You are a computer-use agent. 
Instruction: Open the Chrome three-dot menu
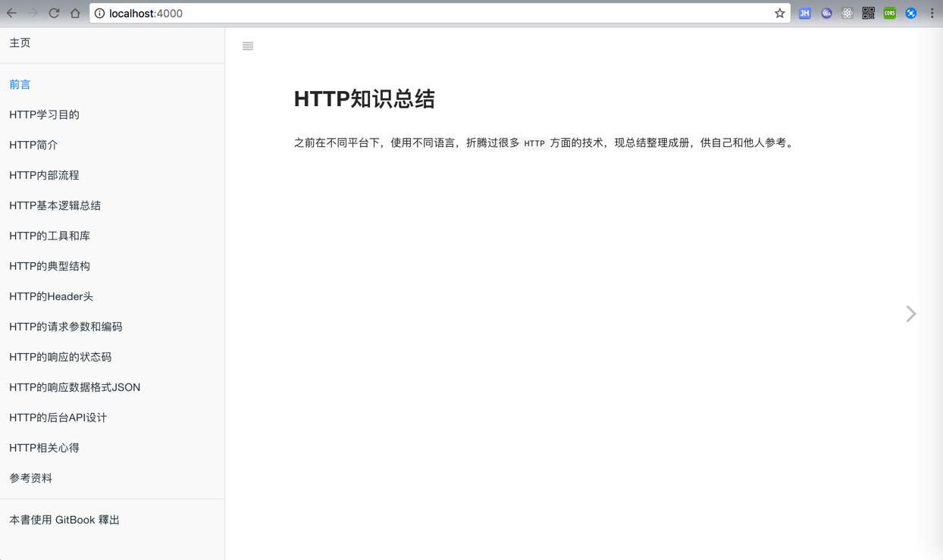[932, 13]
